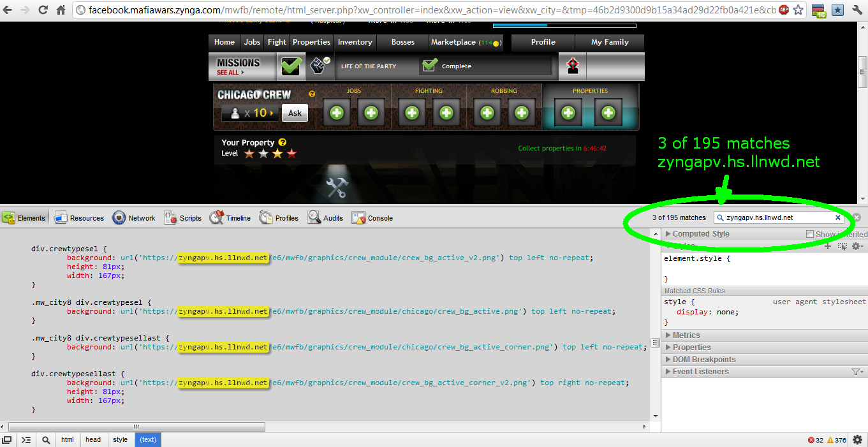868x447 pixels.
Task: Click the crossed tools property icon
Action: [x=336, y=187]
